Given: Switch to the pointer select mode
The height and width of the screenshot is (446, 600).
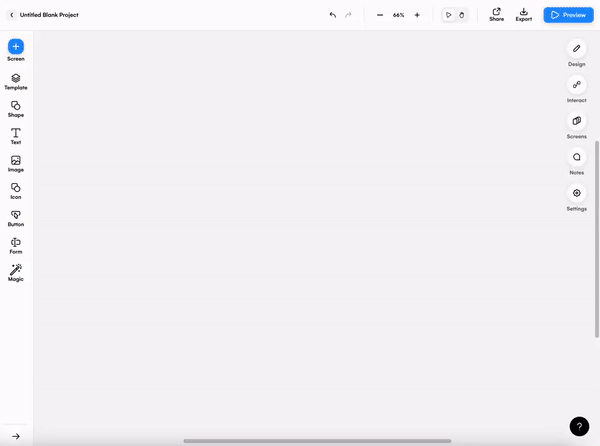Looking at the screenshot, I should 448,15.
